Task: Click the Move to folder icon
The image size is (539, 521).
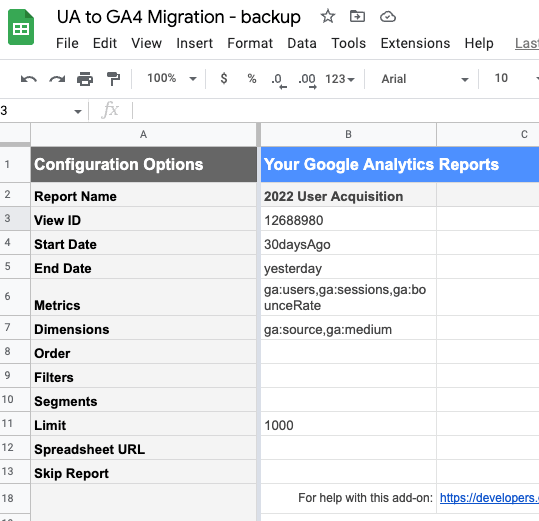Action: (357, 16)
